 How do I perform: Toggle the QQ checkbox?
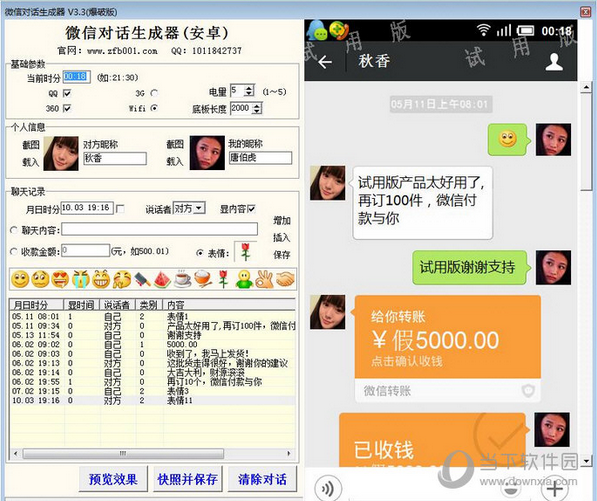pyautogui.click(x=67, y=93)
